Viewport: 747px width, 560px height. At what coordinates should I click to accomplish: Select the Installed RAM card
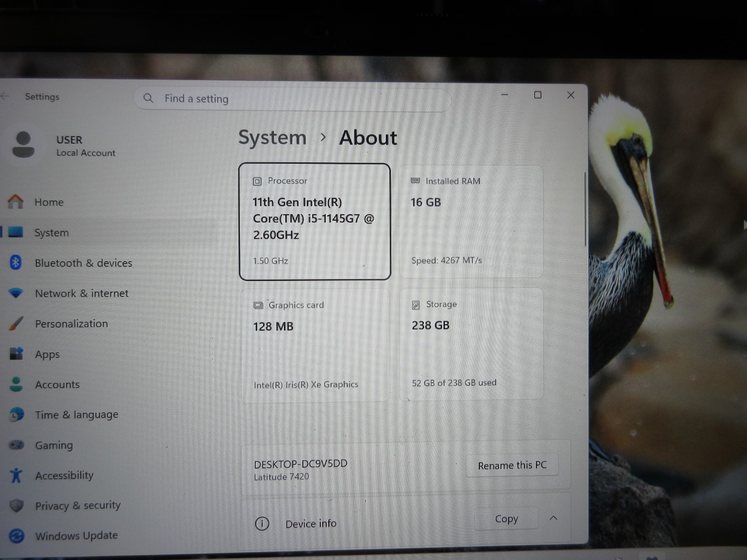471,222
